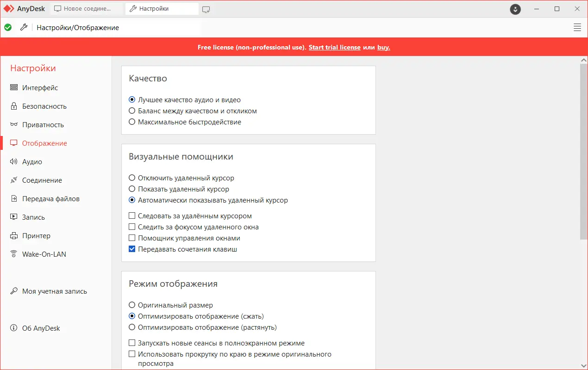The height and width of the screenshot is (370, 588).
Task: Click the Передача файлов icon
Action: (x=14, y=199)
